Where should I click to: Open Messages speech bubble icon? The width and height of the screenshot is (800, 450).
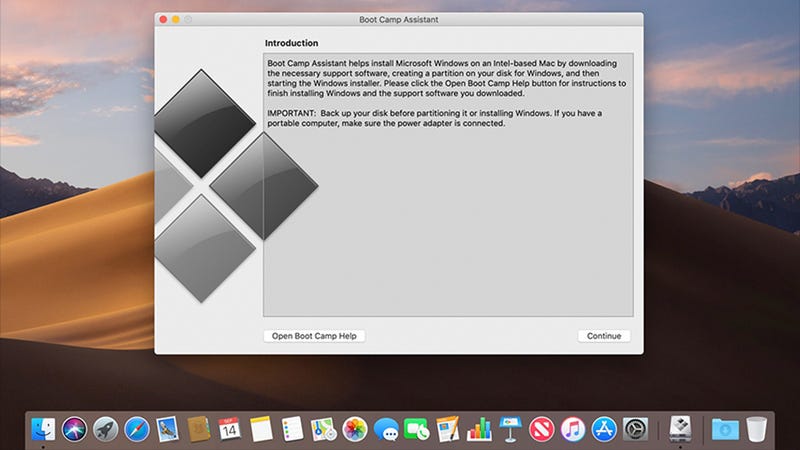click(386, 429)
